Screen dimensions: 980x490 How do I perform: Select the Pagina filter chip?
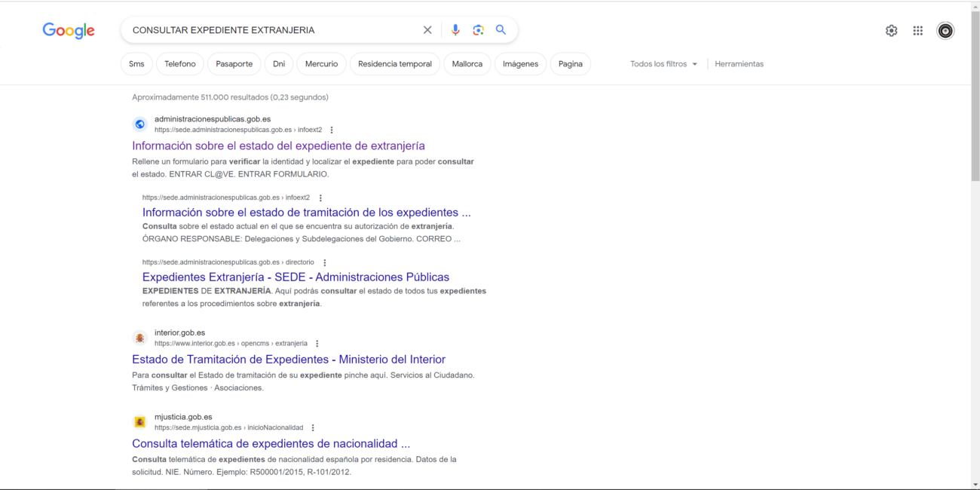tap(571, 64)
